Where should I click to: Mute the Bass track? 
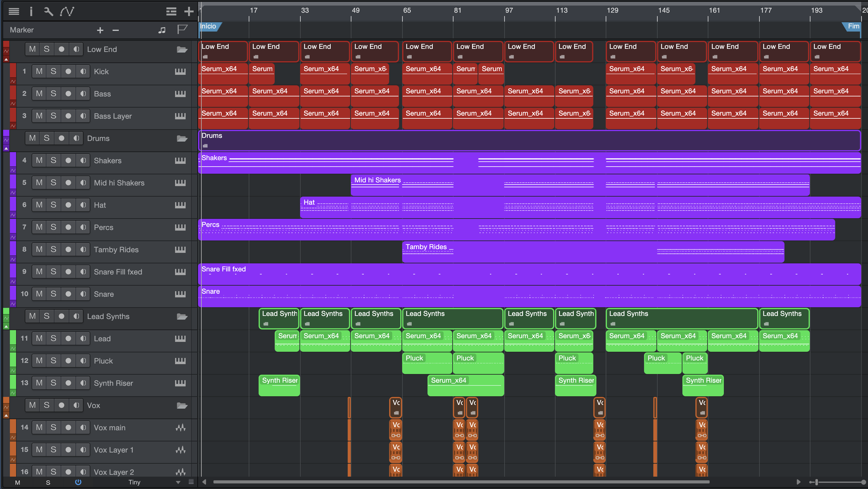[39, 94]
